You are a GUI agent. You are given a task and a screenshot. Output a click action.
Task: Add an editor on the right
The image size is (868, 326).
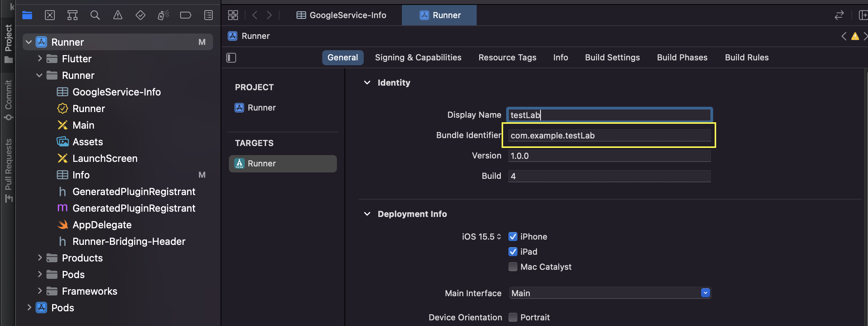pyautogui.click(x=863, y=15)
